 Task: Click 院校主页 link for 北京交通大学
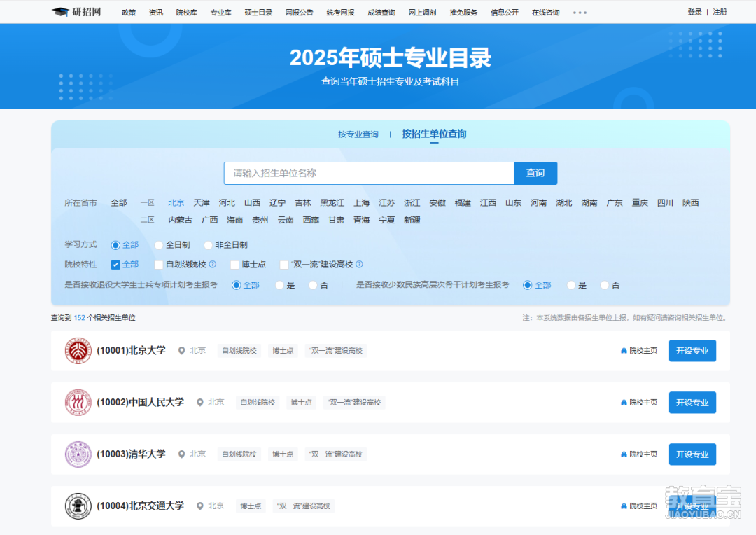pyautogui.click(x=639, y=506)
